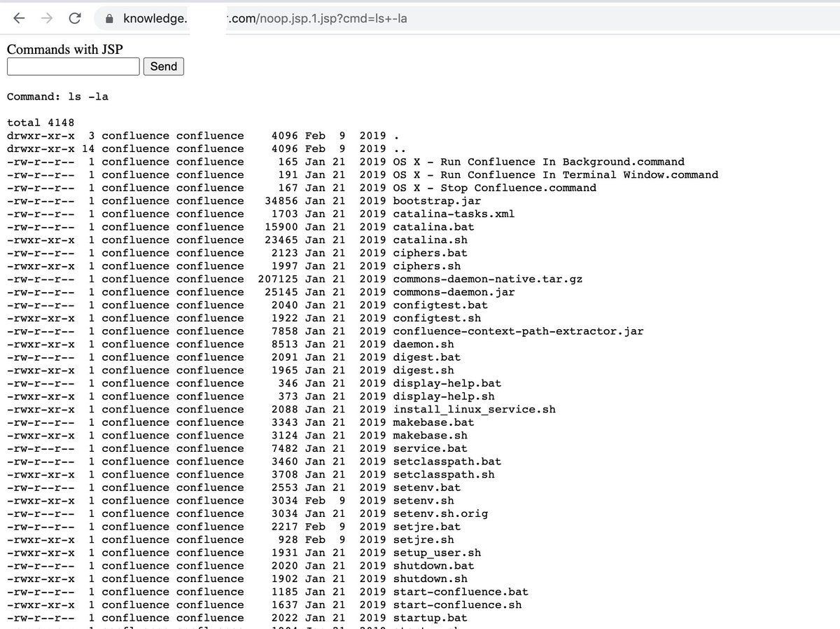Screen dimensions: 840x629
Task: Click the JSP command input field
Action: [73, 67]
